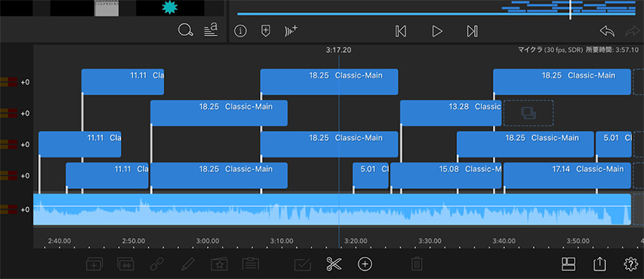Select the 13.28 Classic clip
This screenshot has width=644, height=279.
[x=451, y=113]
